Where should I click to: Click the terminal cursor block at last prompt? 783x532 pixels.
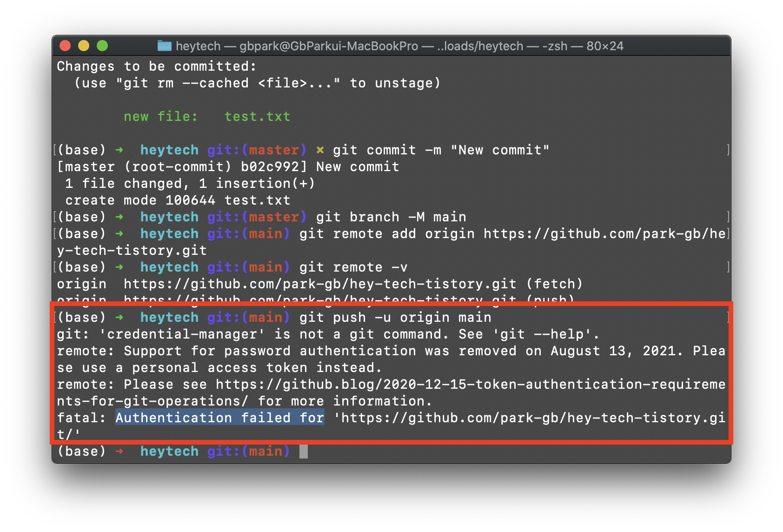tap(303, 452)
